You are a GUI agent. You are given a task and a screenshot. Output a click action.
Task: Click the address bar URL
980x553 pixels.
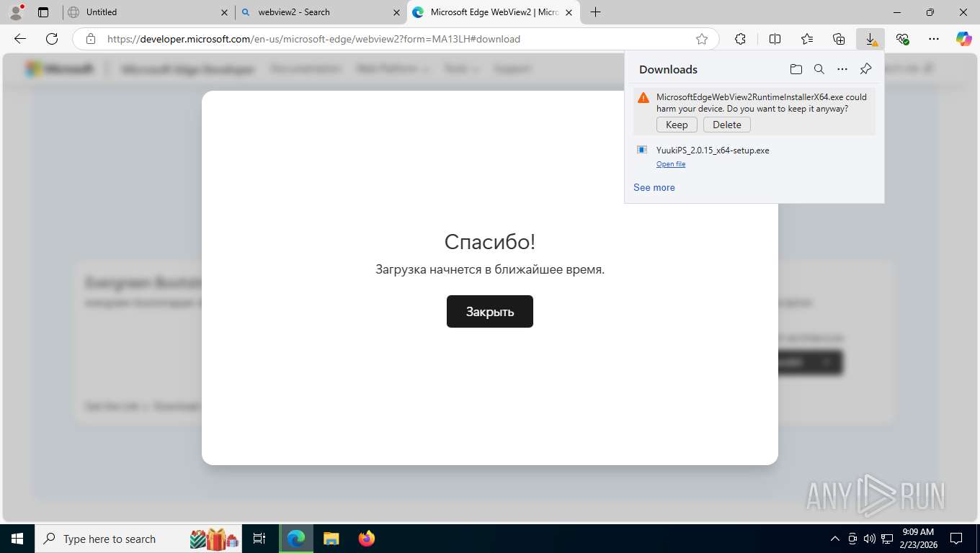313,39
